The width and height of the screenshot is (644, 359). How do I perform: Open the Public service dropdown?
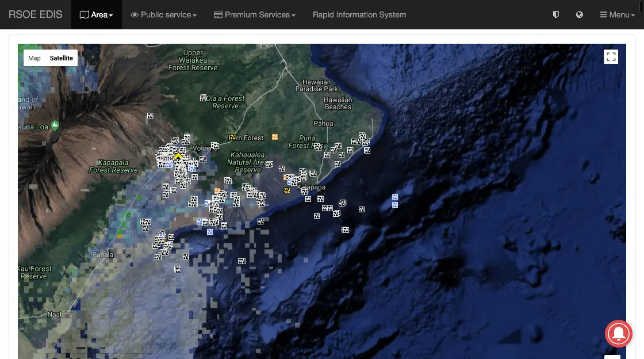pyautogui.click(x=164, y=15)
